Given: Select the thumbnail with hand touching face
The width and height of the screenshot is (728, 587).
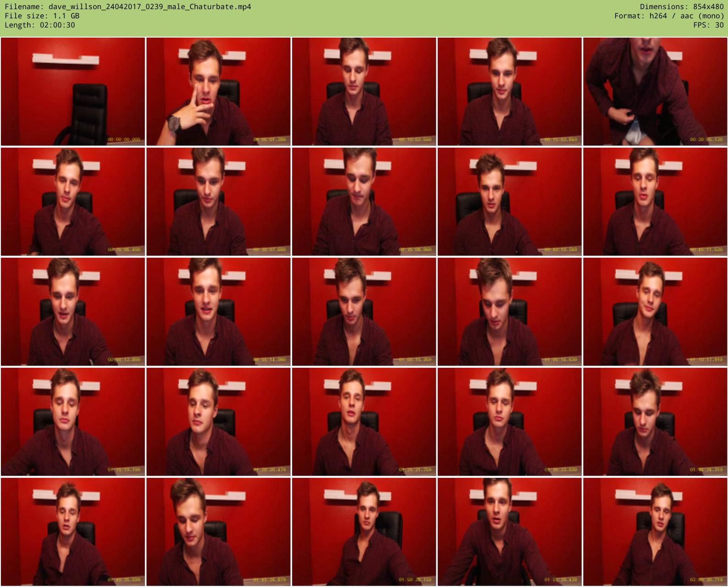Looking at the screenshot, I should pos(218,92).
